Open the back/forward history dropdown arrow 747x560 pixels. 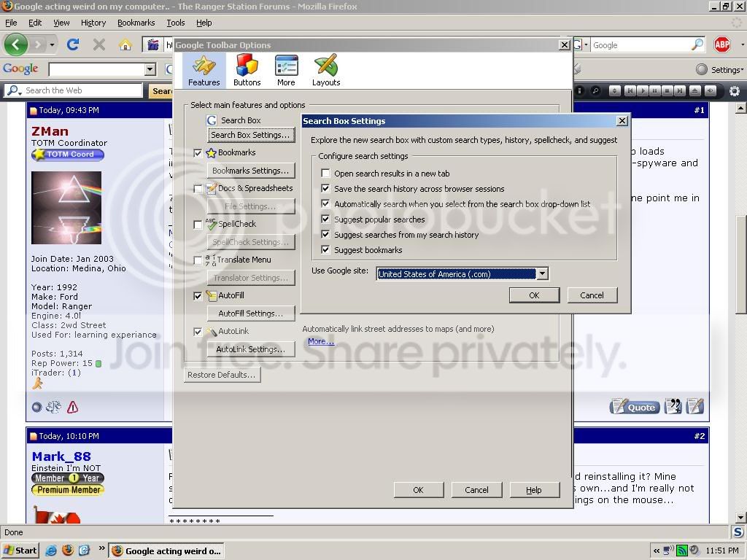52,44
